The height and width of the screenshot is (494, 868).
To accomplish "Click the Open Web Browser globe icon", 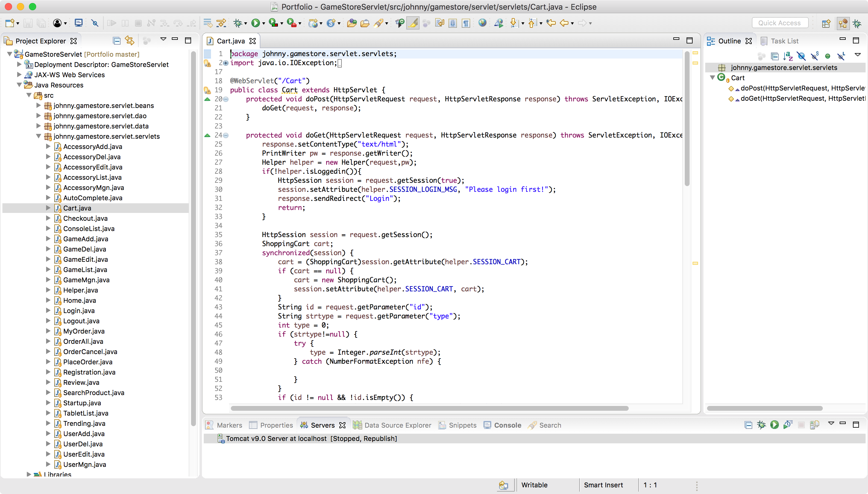I will 482,23.
